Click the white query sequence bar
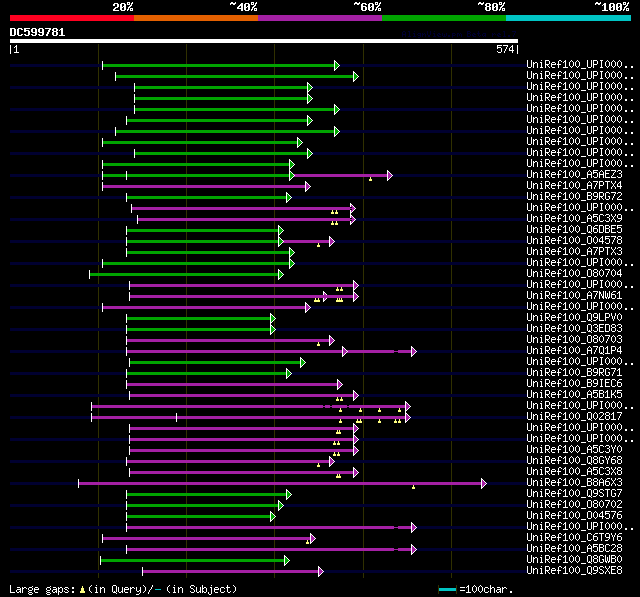Viewport: 640px width, 597px height. pyautogui.click(x=264, y=41)
